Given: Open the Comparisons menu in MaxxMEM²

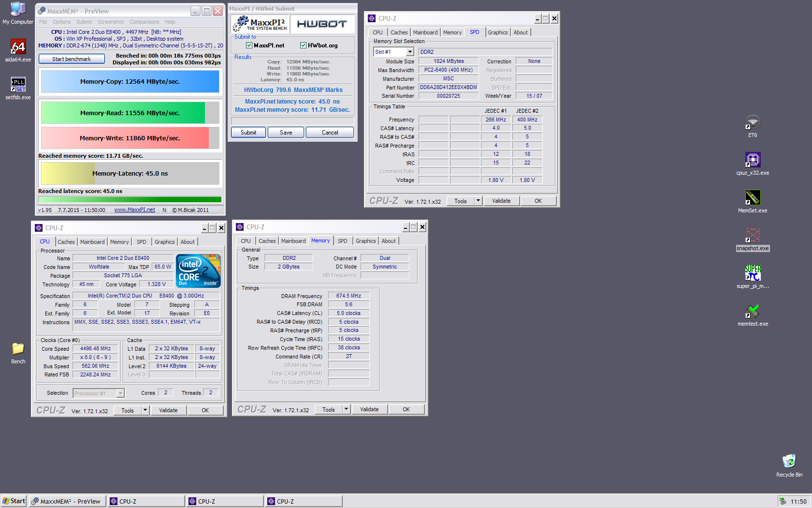Looking at the screenshot, I should 144,22.
